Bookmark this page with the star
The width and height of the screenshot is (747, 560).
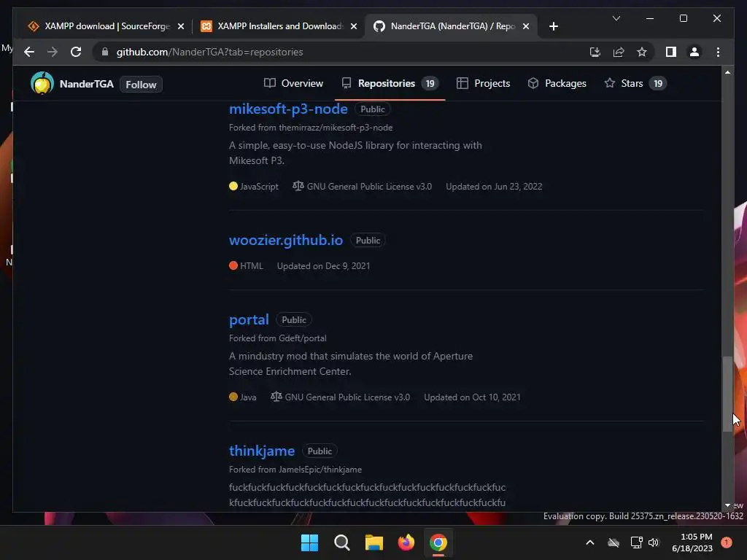[642, 52]
